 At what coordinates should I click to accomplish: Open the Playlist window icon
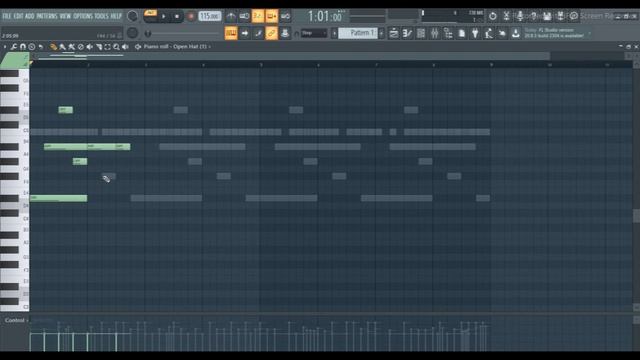393,33
